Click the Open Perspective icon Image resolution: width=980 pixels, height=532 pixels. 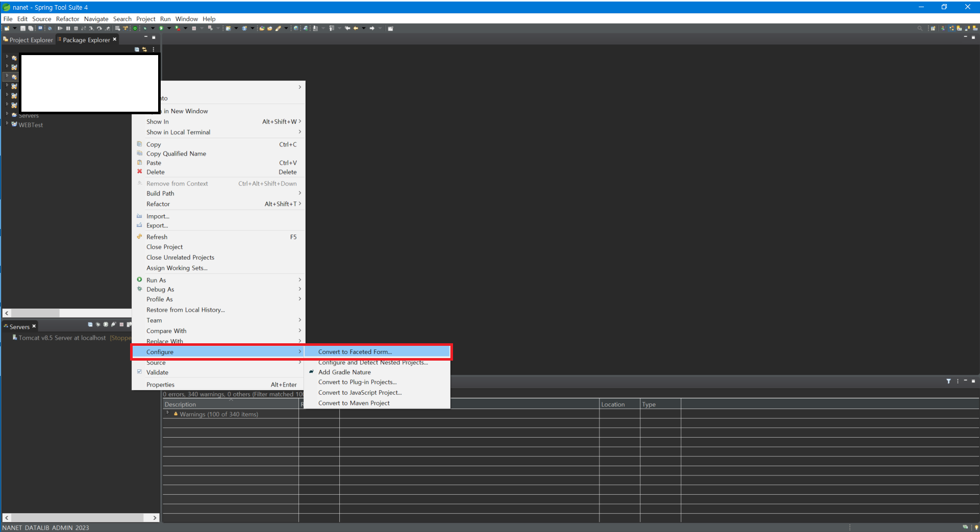(933, 28)
